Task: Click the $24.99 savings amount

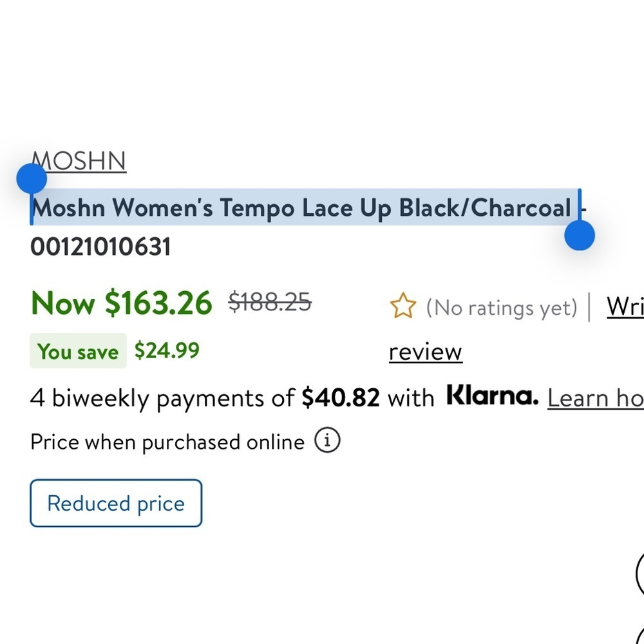Action: coord(167,350)
